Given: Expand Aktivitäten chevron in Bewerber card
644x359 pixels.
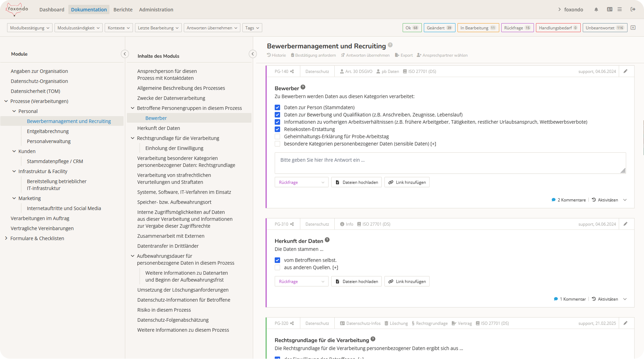Looking at the screenshot, I should [x=625, y=200].
